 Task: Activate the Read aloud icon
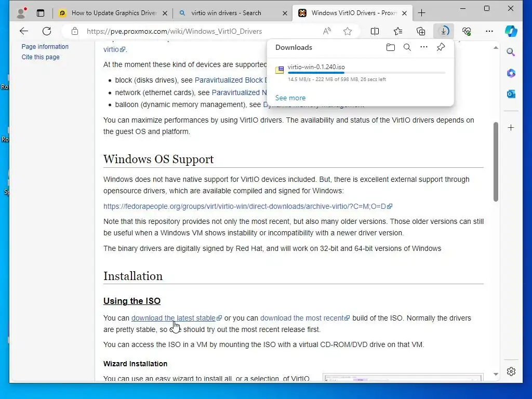tap(327, 31)
